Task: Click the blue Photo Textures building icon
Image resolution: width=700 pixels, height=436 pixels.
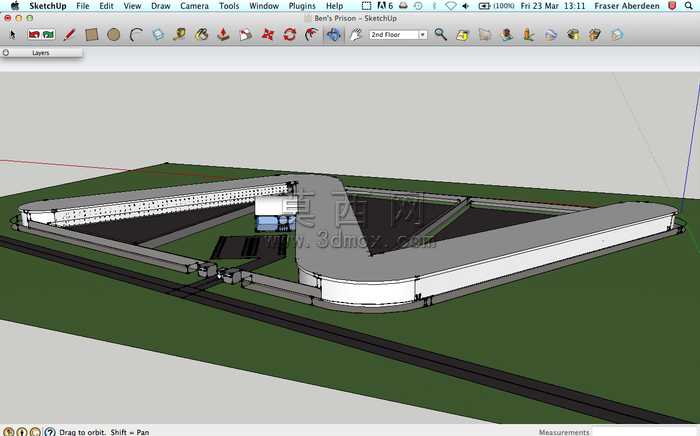Action: (551, 34)
